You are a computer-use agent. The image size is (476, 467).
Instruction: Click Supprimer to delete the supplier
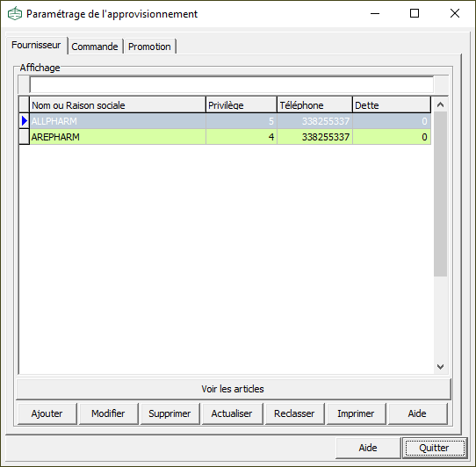(170, 413)
